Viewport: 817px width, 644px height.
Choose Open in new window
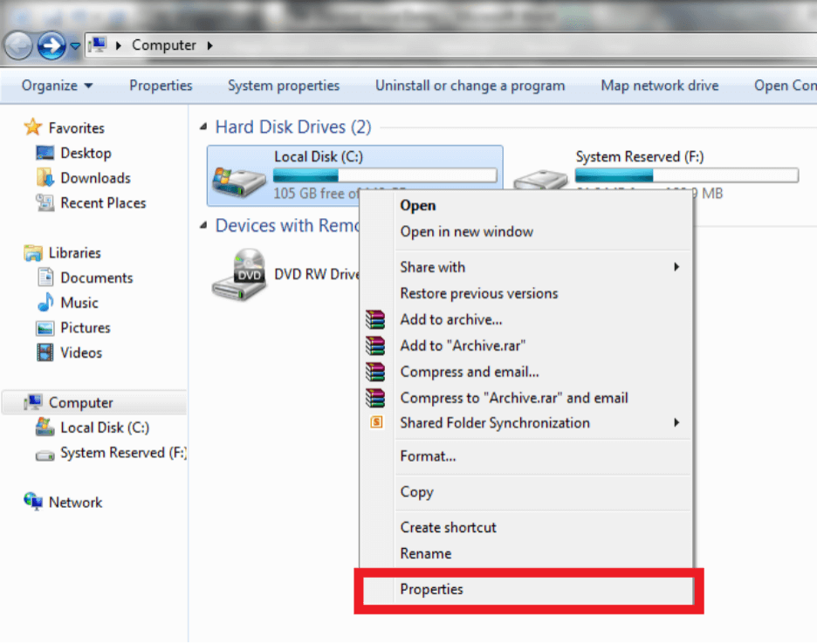[526, 231]
